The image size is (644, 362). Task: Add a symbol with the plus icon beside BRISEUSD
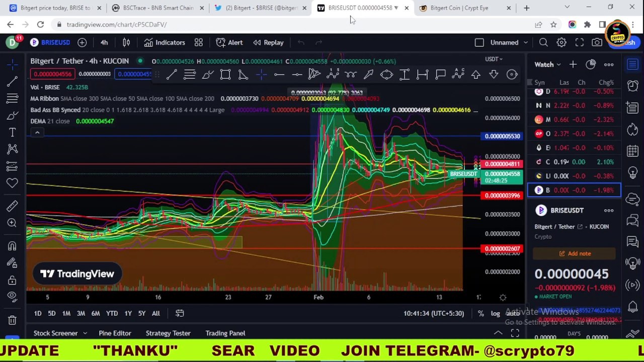tap(82, 42)
